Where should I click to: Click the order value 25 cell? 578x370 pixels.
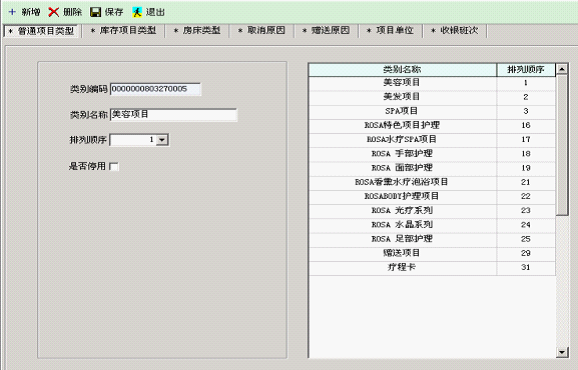(x=526, y=239)
